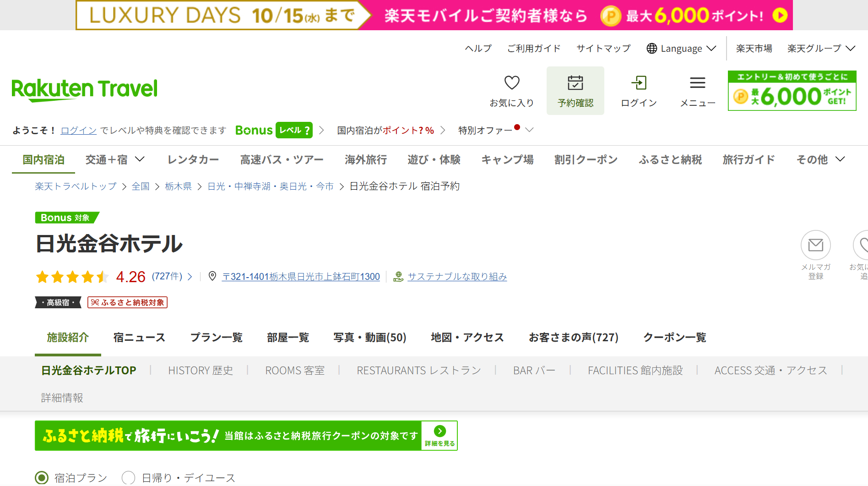Click the 詳細を見る button
This screenshot has width=868, height=486.
tap(439, 436)
